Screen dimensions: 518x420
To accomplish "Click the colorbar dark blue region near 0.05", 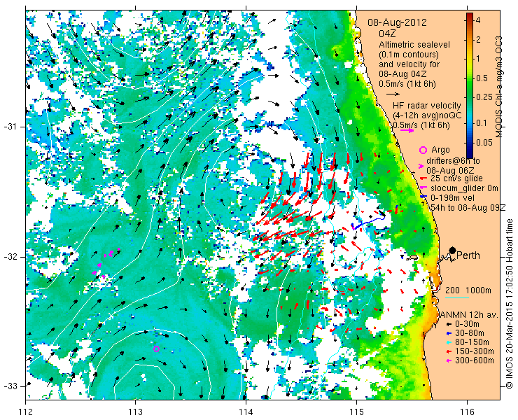I will click(x=470, y=143).
